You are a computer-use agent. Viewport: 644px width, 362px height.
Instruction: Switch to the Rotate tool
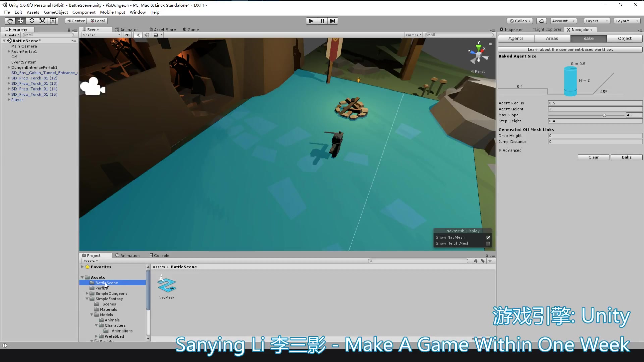[x=32, y=21]
